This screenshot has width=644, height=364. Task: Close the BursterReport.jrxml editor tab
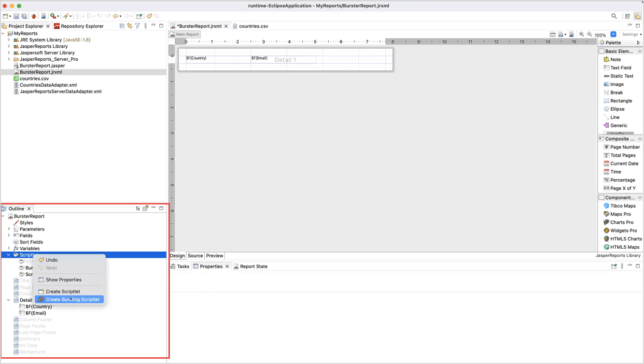click(226, 26)
